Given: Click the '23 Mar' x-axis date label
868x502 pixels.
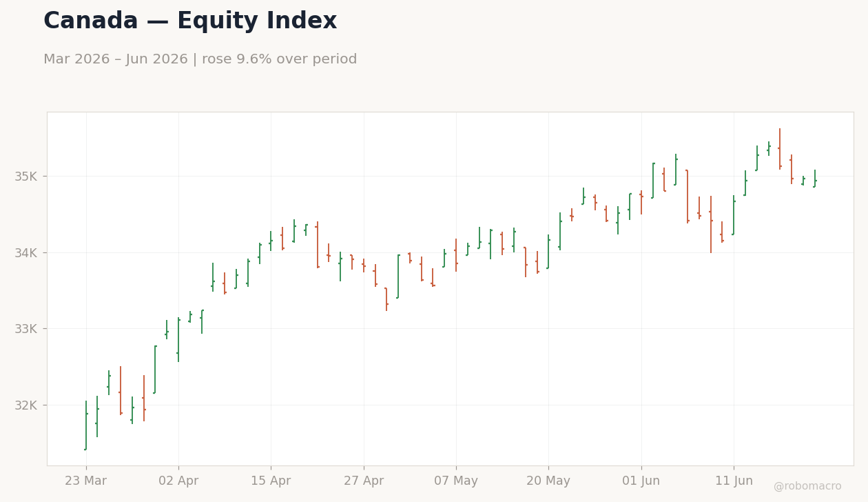Looking at the screenshot, I should click(86, 481).
